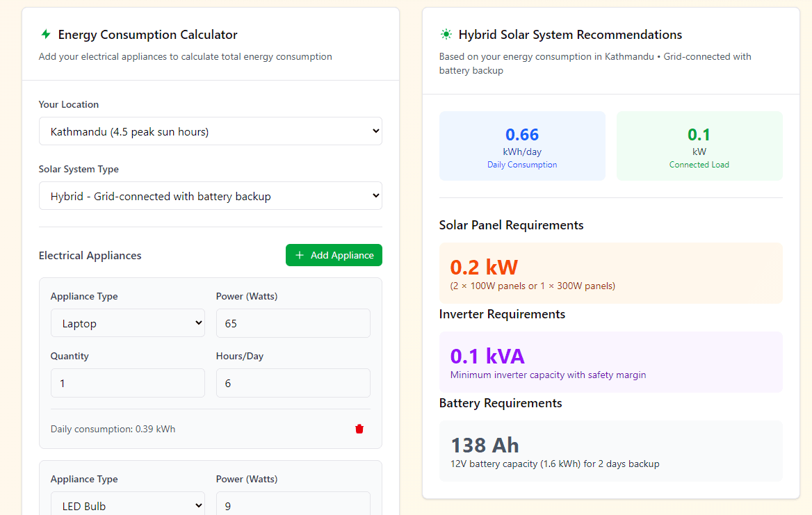Click the sun icon beside Hybrid Solar heading
The height and width of the screenshot is (515, 812).
pos(446,34)
